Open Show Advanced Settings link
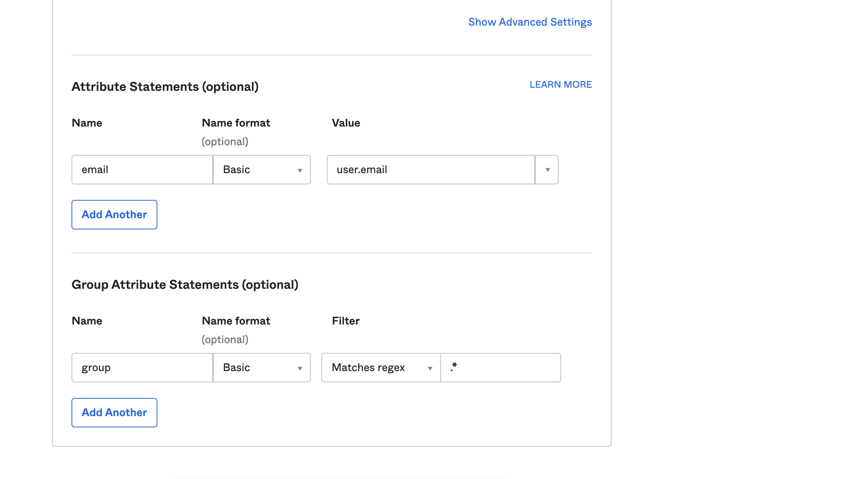 coord(530,22)
